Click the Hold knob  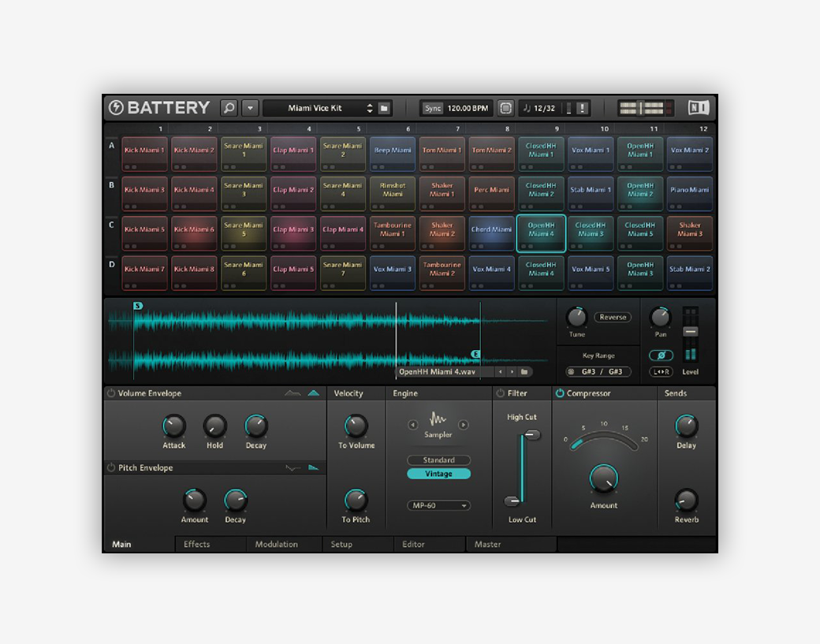pyautogui.click(x=214, y=426)
